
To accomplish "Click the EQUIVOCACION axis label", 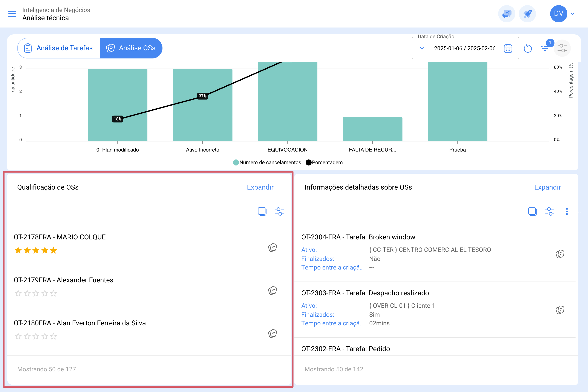I will pos(288,150).
